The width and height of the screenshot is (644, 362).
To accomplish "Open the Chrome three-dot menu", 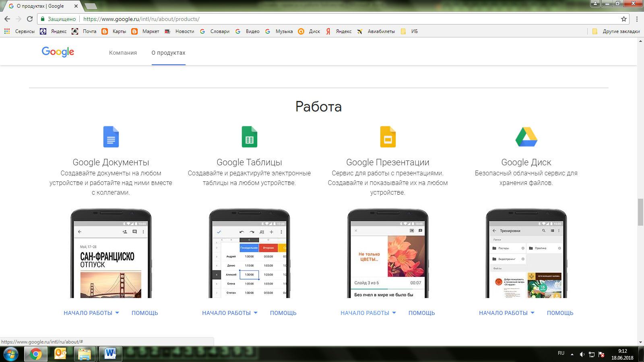I will (637, 19).
